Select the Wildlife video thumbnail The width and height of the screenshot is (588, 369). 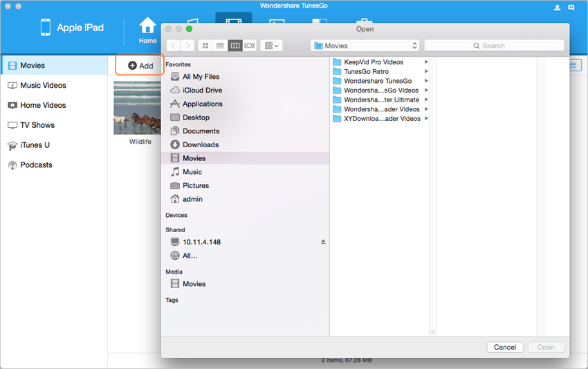click(137, 107)
